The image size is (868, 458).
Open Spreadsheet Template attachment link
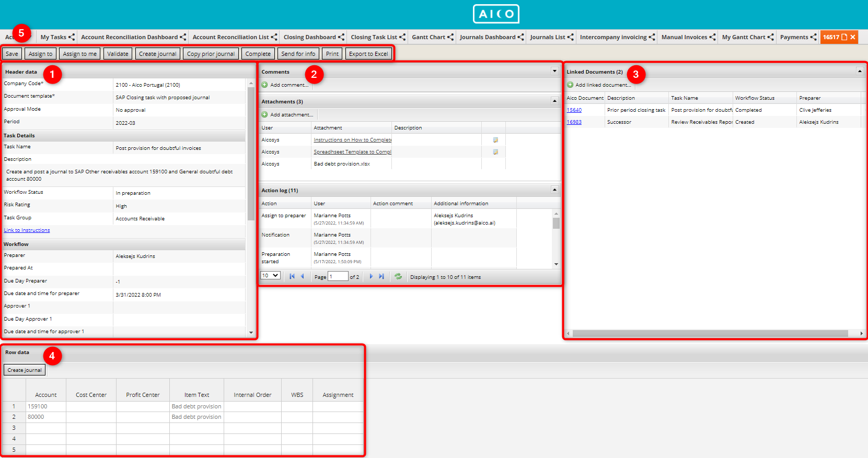[352, 152]
